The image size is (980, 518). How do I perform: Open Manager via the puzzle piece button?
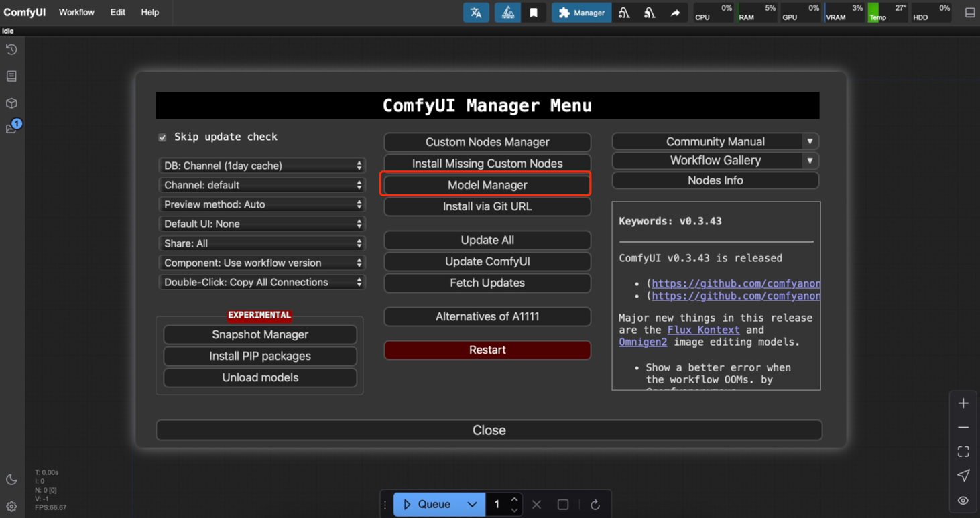(x=581, y=13)
